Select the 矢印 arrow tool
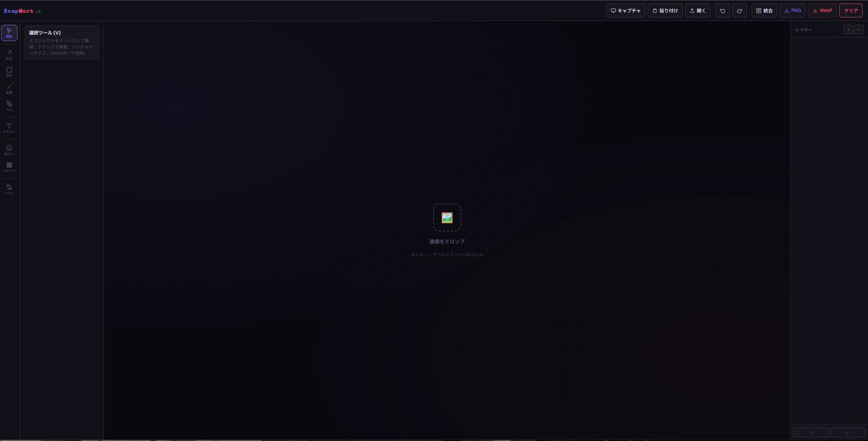This screenshot has width=868, height=441. point(9,55)
